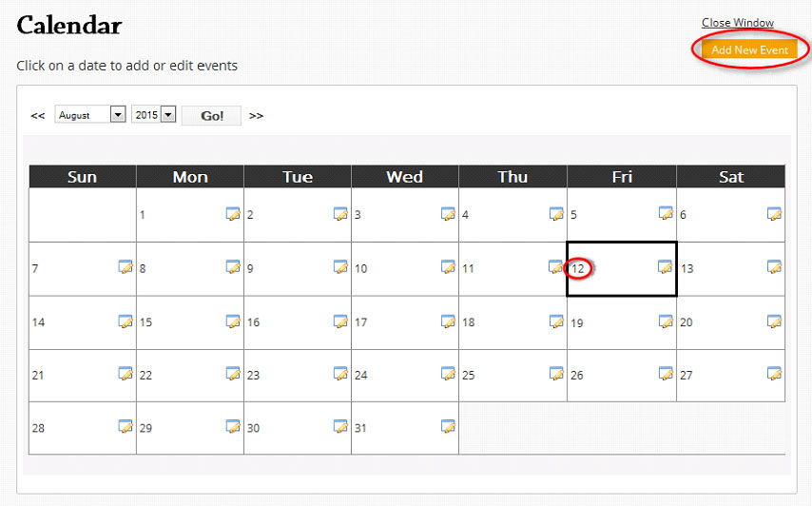Click date number 7
812x506 pixels.
point(35,269)
